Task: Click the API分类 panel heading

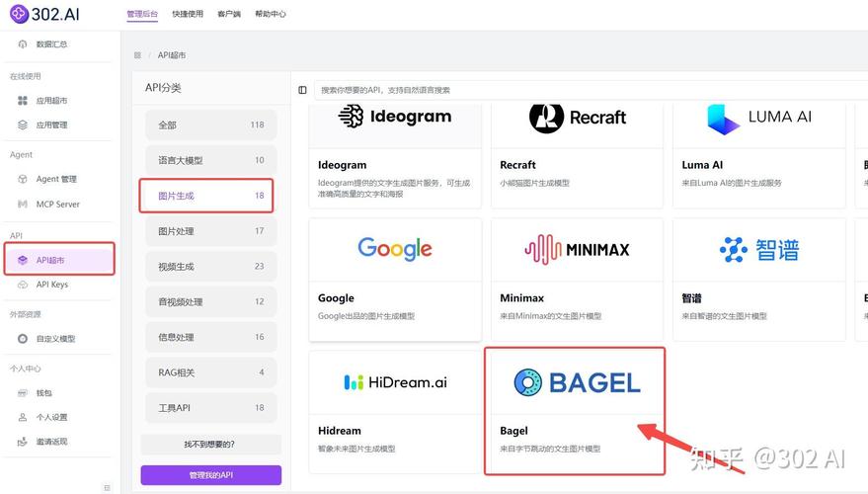Action: 163,88
